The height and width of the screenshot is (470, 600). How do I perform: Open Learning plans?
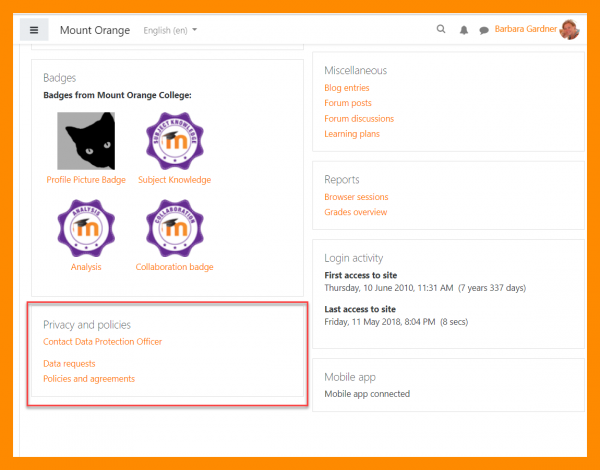[352, 134]
